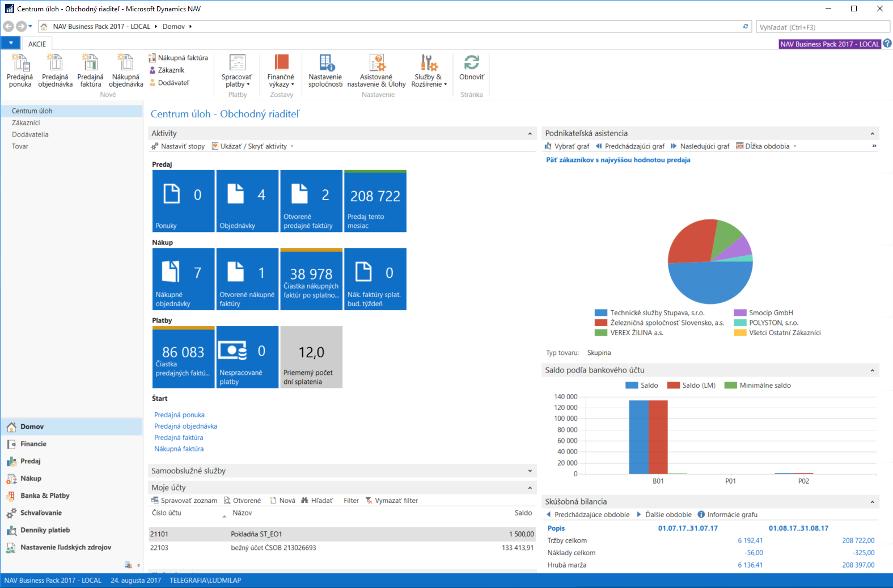
Task: Expand Samoobslužné služby section
Action: click(530, 471)
